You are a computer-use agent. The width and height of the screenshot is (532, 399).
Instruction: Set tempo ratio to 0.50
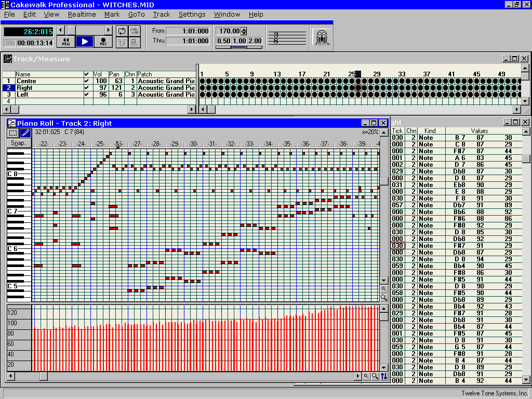click(223, 41)
